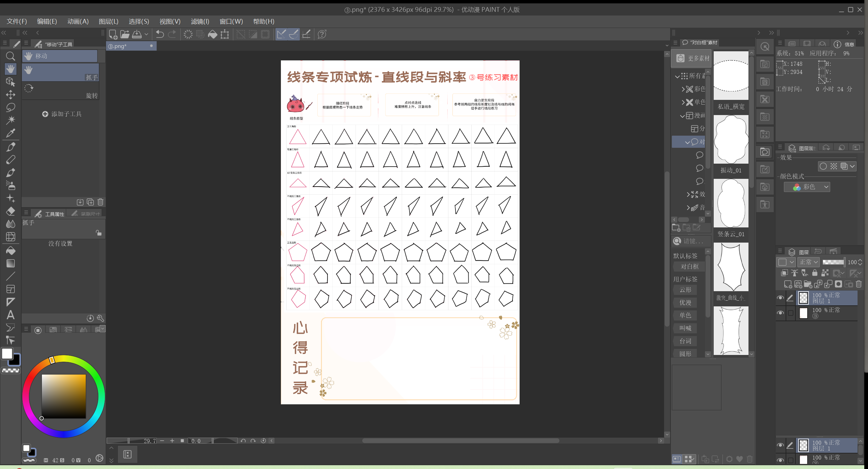Select the 振动_01 balloon thumbnail
Image resolution: width=868 pixels, height=469 pixels.
click(x=731, y=140)
